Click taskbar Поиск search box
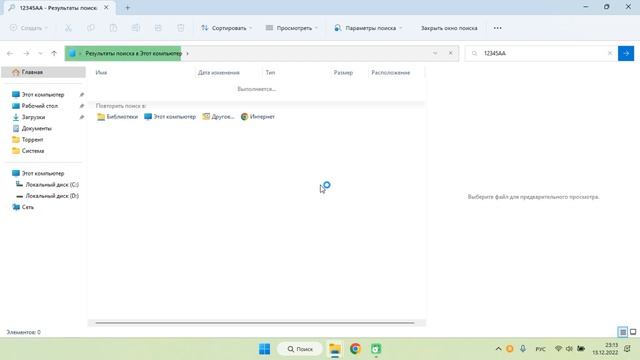640x360 pixels. tap(300, 349)
